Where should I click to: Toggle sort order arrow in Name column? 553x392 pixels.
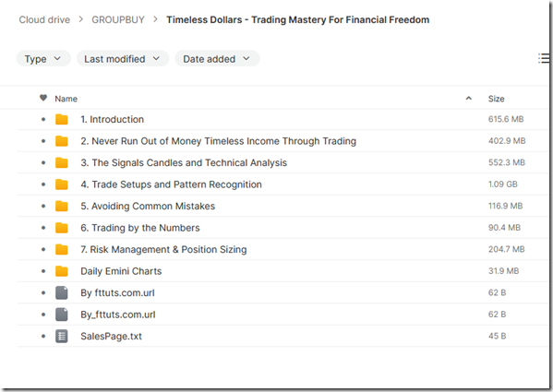[x=469, y=99]
